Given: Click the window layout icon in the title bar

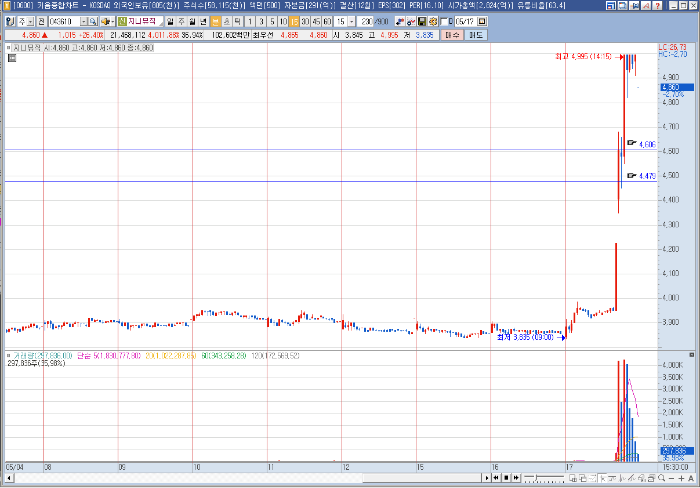Looking at the screenshot, I should [610, 6].
